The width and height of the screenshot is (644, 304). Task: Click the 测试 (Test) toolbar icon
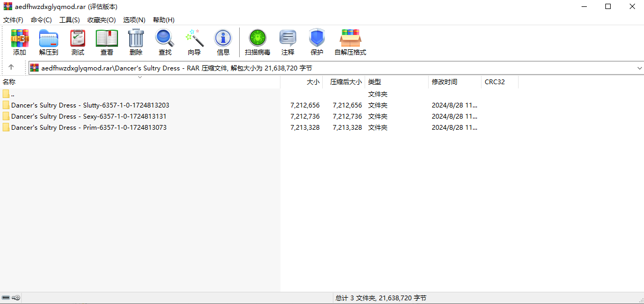[x=78, y=38]
